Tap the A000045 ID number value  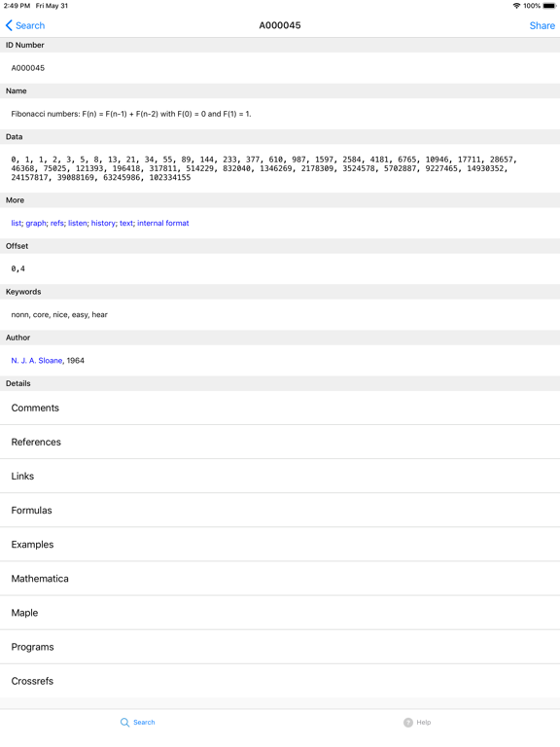tap(28, 68)
